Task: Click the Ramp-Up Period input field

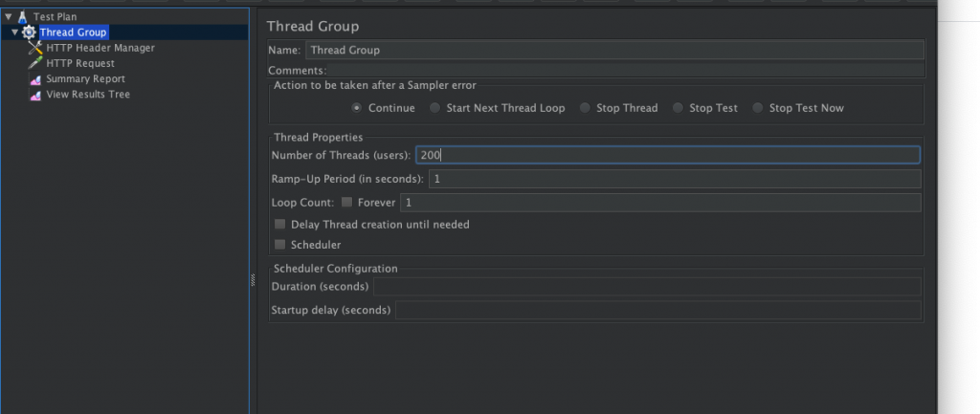Action: click(674, 179)
